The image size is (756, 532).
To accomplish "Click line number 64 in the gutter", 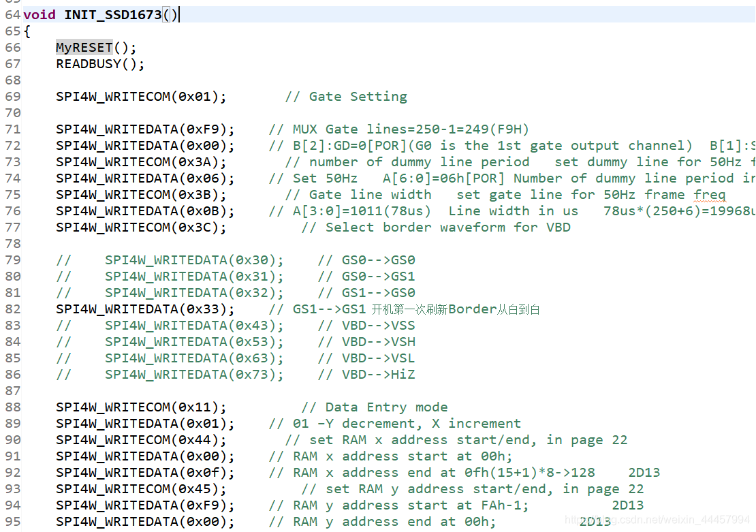I will point(12,14).
